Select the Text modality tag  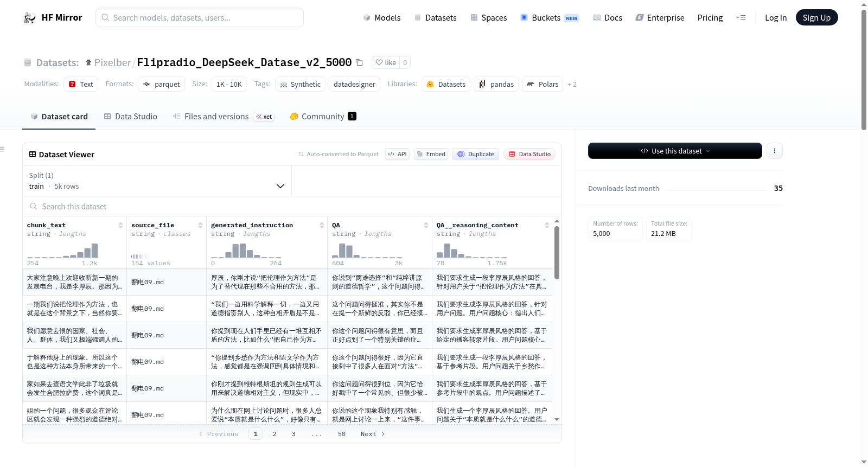point(81,84)
